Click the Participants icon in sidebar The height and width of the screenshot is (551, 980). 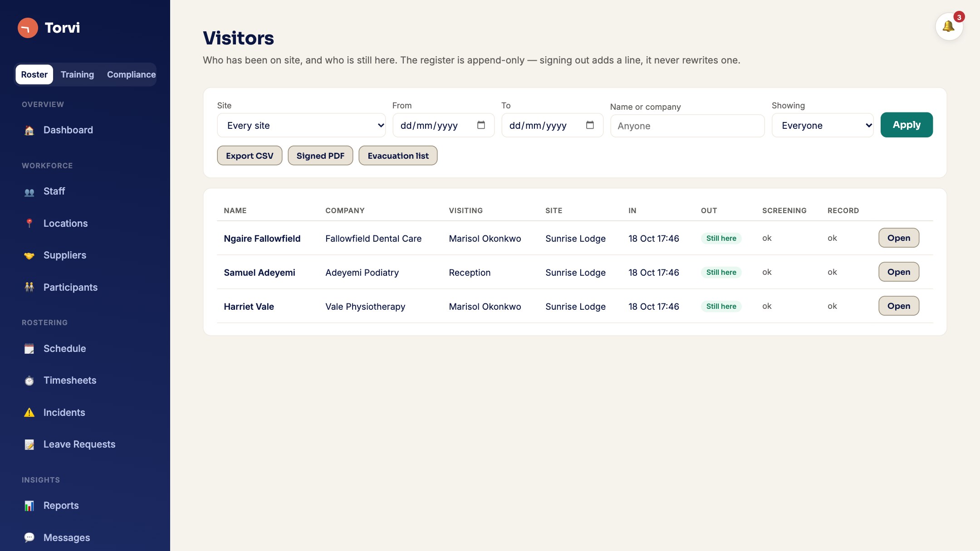(29, 288)
